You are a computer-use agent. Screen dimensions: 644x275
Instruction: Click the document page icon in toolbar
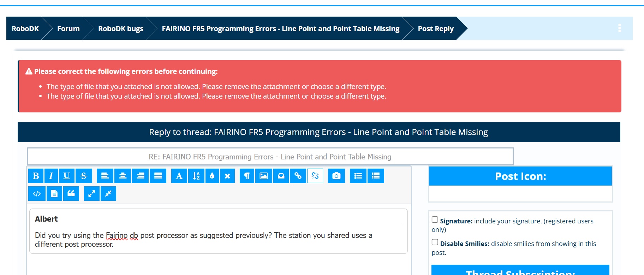[x=54, y=193]
